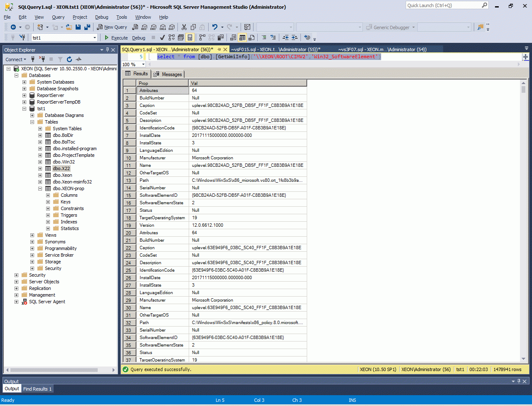Image resolution: width=532 pixels, height=406 pixels.
Task: Expand the Programmability folder
Action: [x=32, y=248]
